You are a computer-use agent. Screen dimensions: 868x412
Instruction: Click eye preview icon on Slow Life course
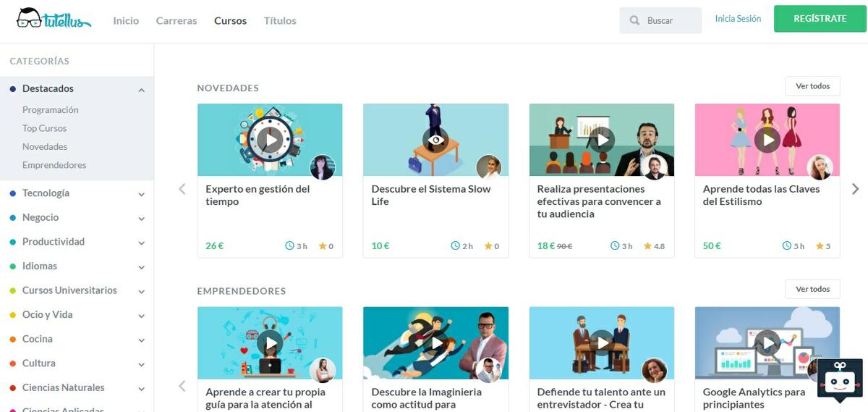[435, 140]
